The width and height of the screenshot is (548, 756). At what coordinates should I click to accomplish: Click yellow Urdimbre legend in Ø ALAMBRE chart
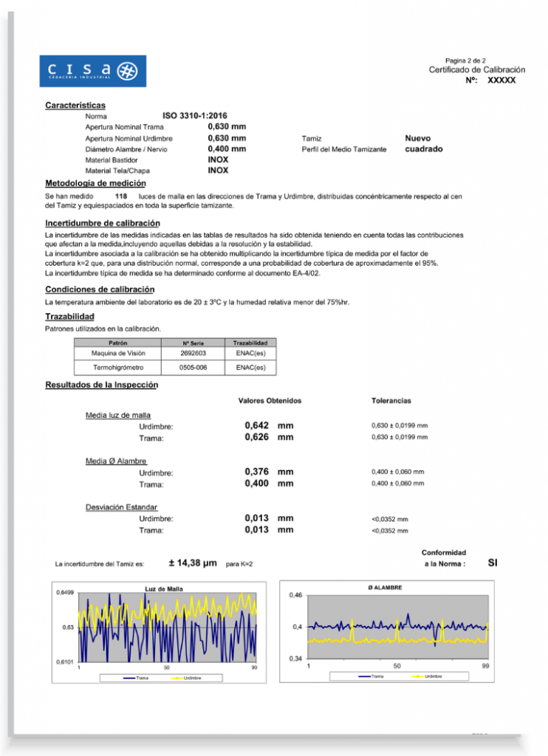click(424, 676)
